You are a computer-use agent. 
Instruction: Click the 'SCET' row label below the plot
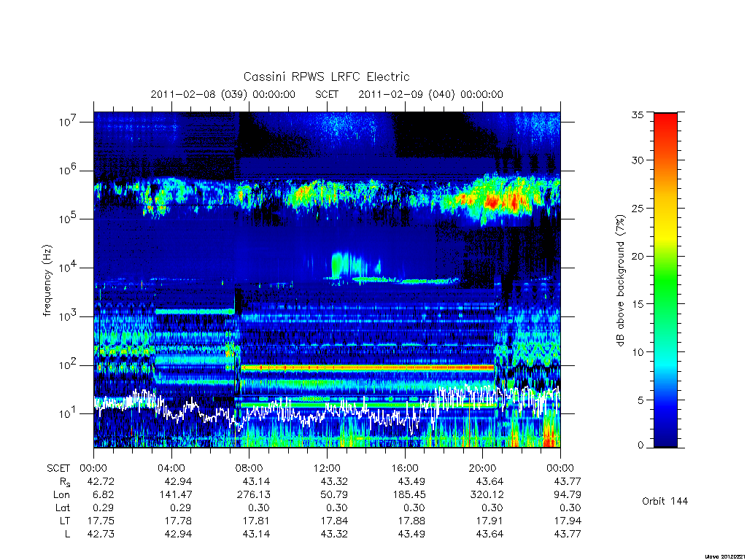coord(58,469)
